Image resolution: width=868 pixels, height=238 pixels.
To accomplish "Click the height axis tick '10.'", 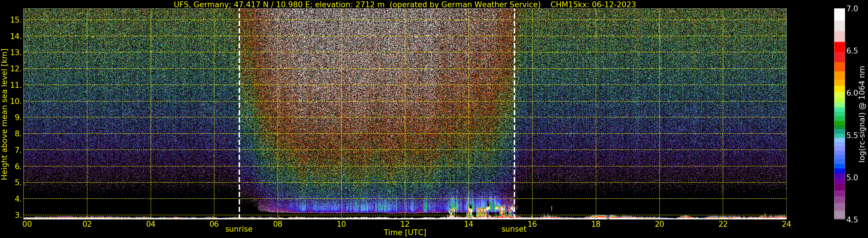I will 16,101.
